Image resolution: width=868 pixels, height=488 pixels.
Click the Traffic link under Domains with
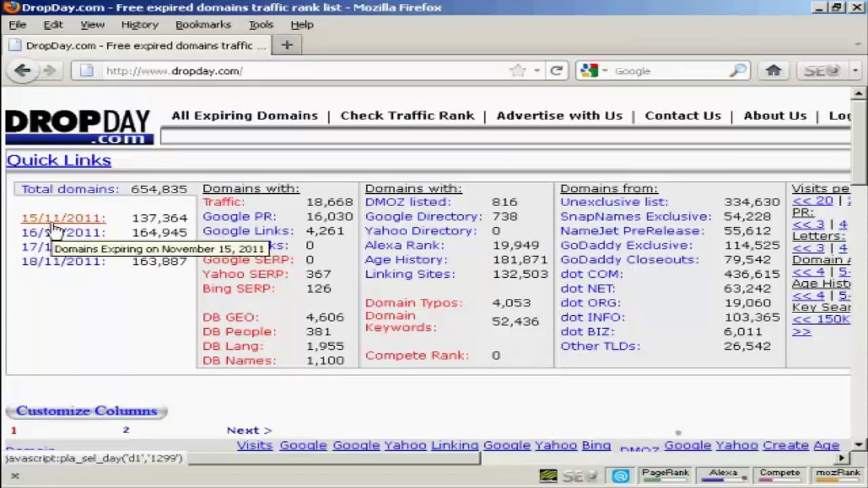[x=224, y=202]
